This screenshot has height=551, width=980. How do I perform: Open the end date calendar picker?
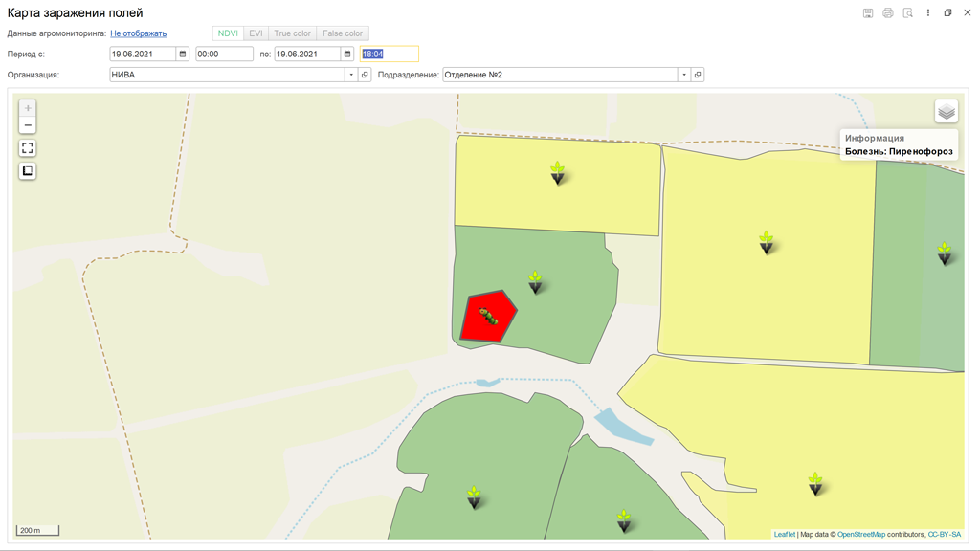(347, 55)
